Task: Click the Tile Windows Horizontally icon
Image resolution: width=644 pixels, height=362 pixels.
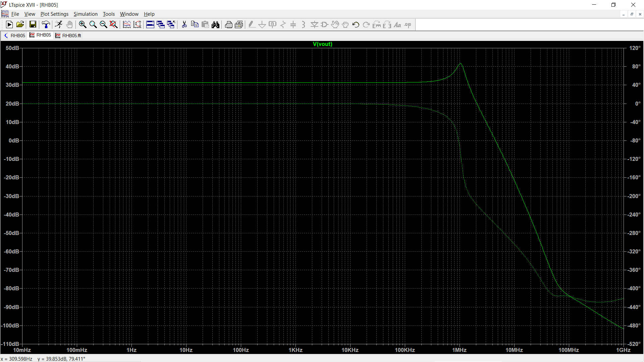Action: click(150, 24)
